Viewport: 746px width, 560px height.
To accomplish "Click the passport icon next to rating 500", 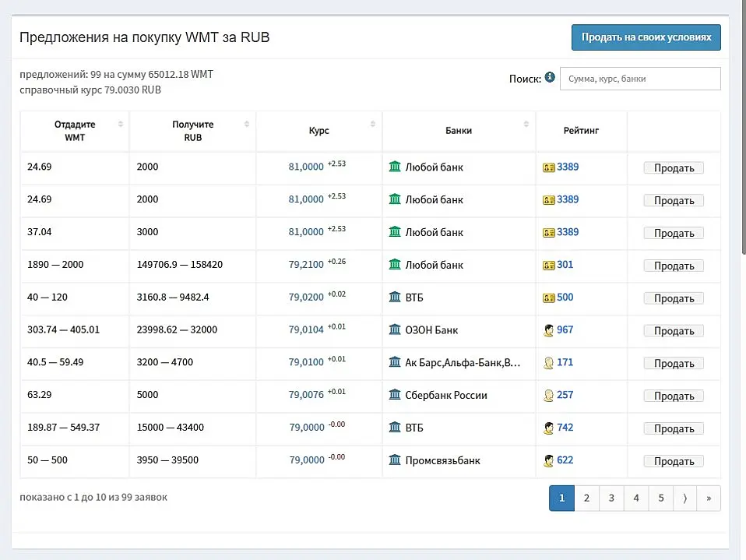I will pyautogui.click(x=548, y=298).
